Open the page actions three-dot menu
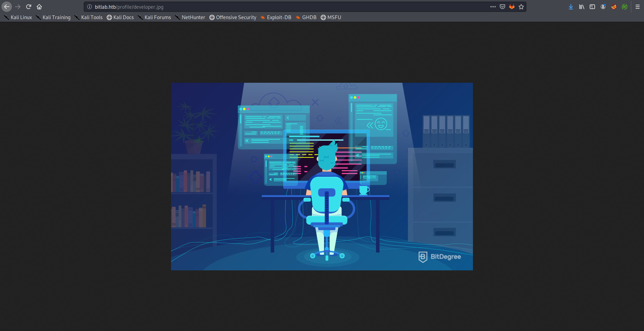Viewport: 644px width, 331px height. click(x=493, y=7)
